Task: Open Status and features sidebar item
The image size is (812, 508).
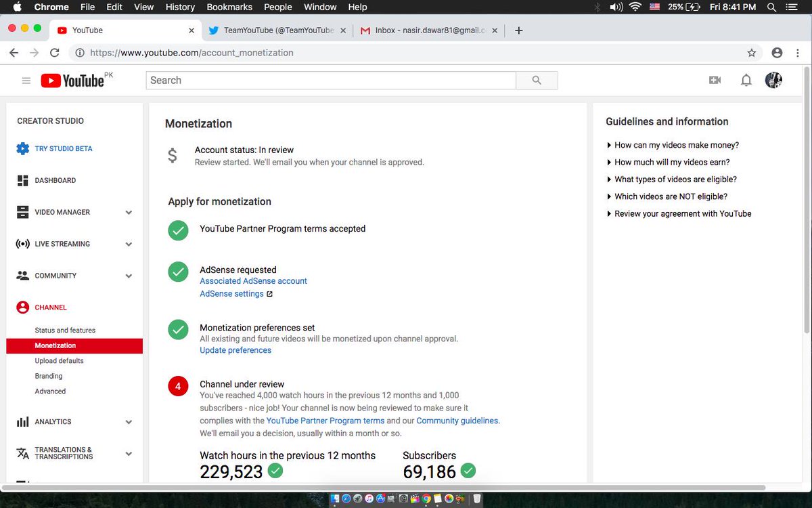Action: [65, 331]
